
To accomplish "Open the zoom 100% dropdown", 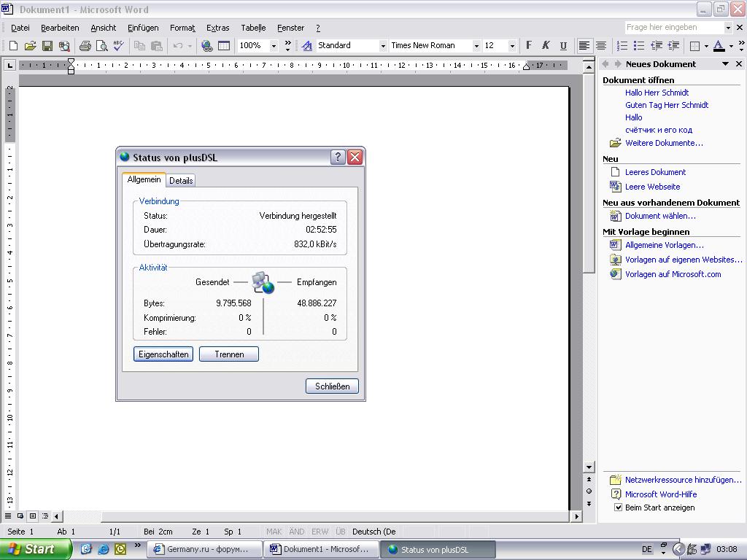I will pos(274,46).
